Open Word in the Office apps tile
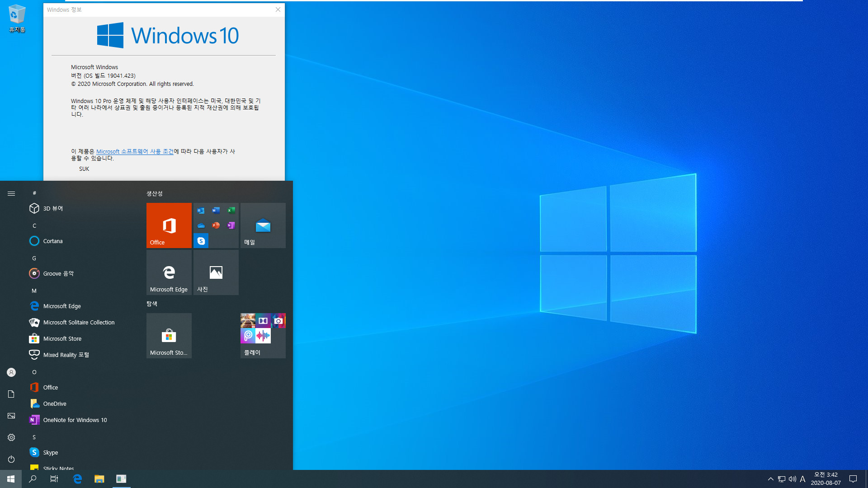The height and width of the screenshot is (488, 868). 216,210
